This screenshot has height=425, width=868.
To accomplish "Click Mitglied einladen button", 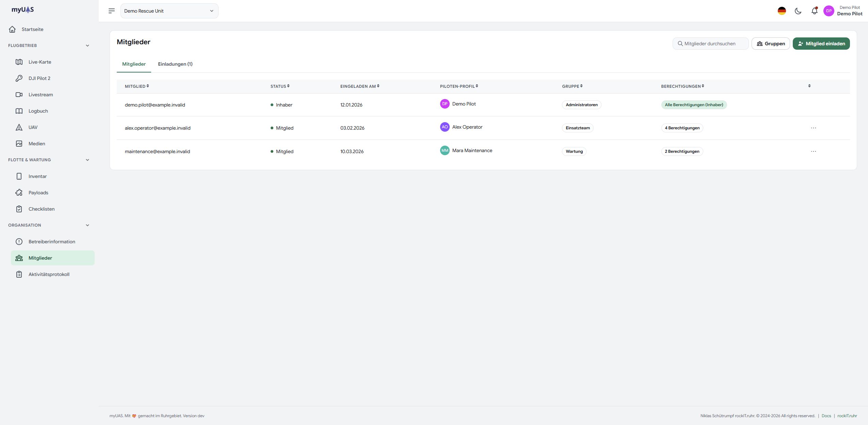I will point(821,44).
